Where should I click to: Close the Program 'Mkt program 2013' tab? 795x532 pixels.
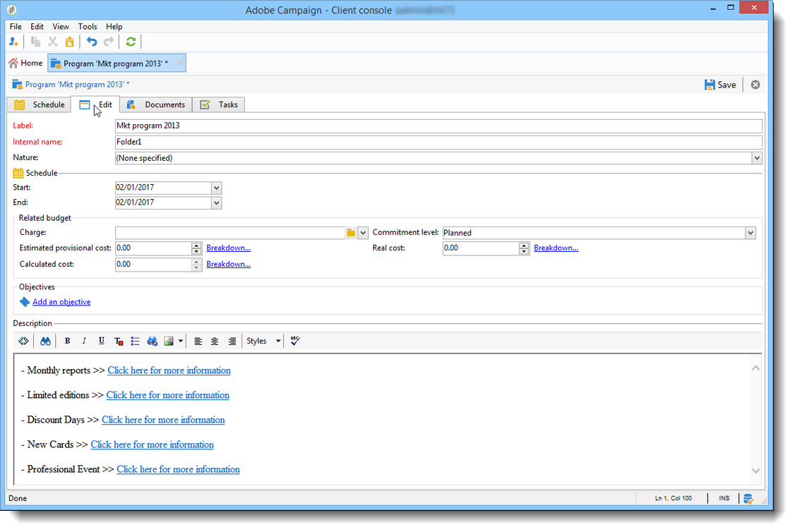tap(180, 64)
